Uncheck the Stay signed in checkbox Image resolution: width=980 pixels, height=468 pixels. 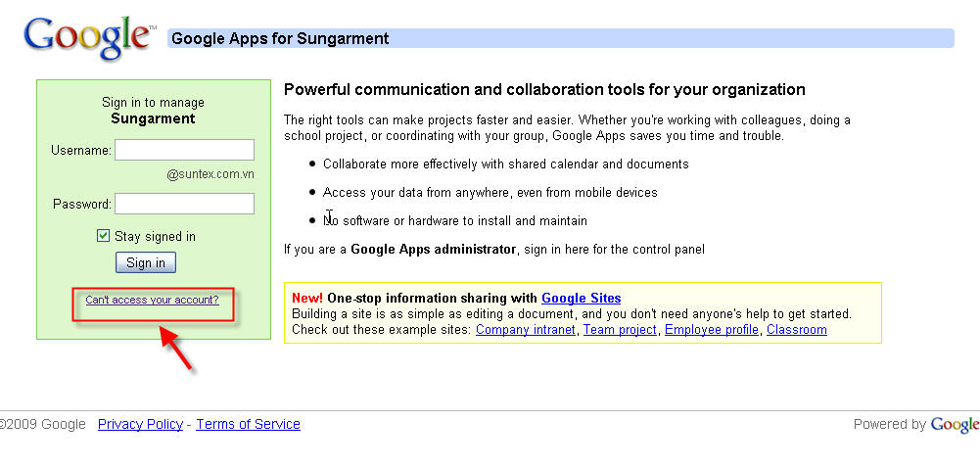click(103, 236)
